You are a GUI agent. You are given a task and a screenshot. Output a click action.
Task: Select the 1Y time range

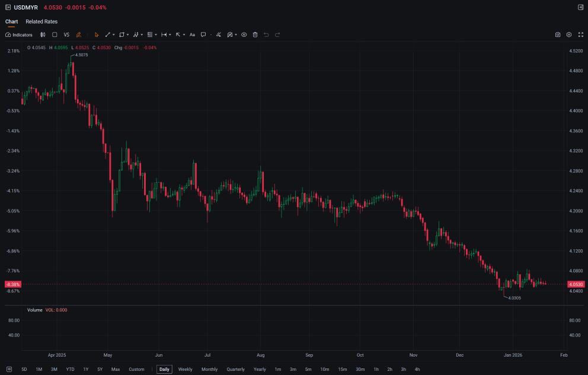click(x=86, y=370)
